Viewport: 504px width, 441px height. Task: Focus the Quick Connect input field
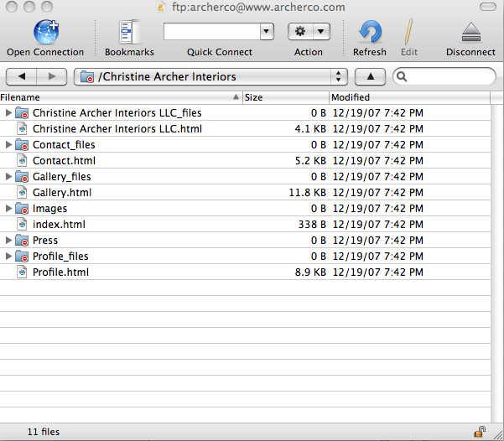click(x=212, y=32)
